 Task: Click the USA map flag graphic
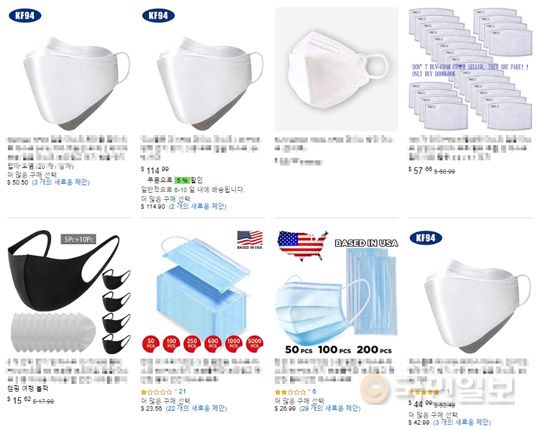tap(302, 245)
